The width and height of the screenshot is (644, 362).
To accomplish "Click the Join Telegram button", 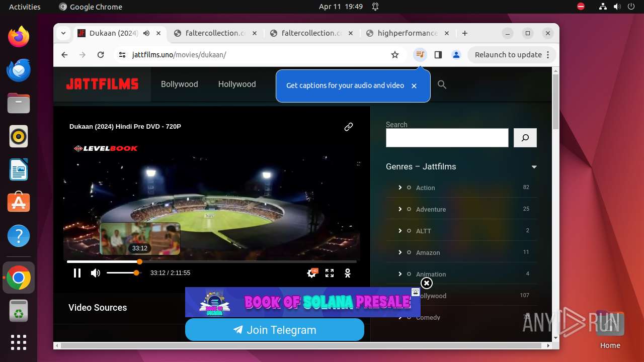I will tap(275, 330).
